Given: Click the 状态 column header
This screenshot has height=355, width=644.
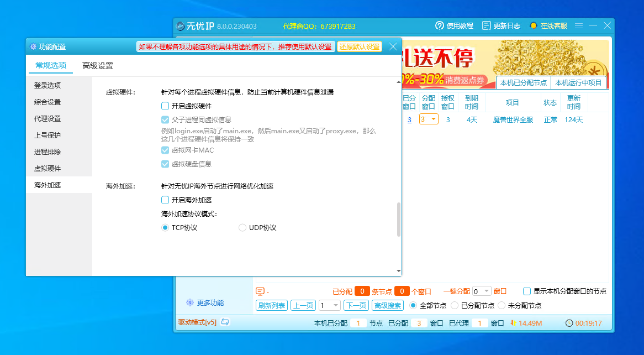Looking at the screenshot, I should click(x=550, y=102).
